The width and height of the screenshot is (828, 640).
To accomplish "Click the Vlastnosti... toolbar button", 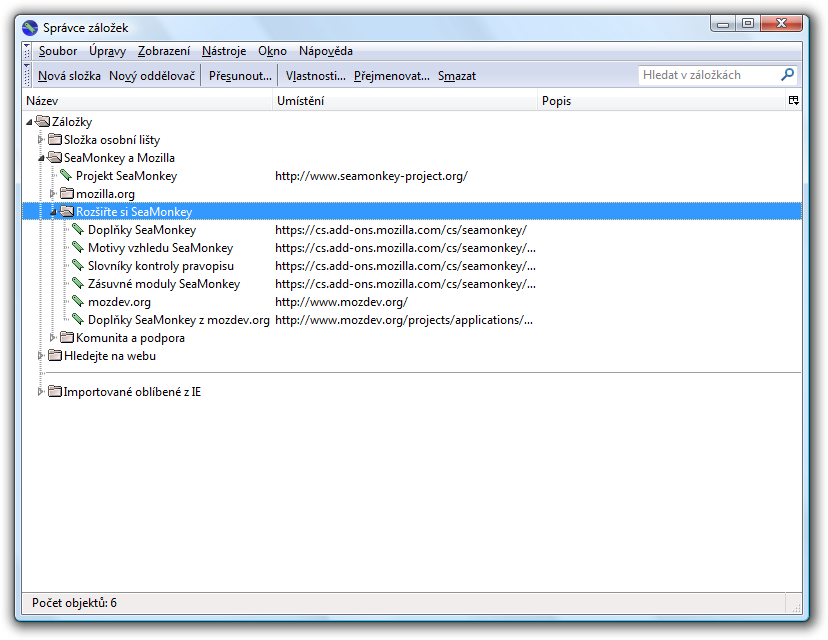I will (315, 76).
